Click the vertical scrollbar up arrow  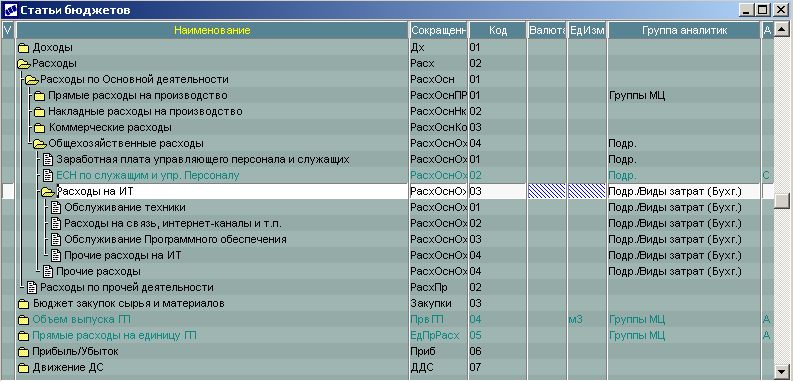point(782,29)
